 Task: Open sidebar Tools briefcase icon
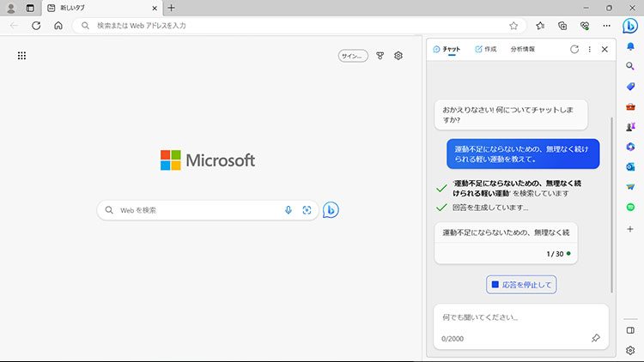click(x=630, y=106)
